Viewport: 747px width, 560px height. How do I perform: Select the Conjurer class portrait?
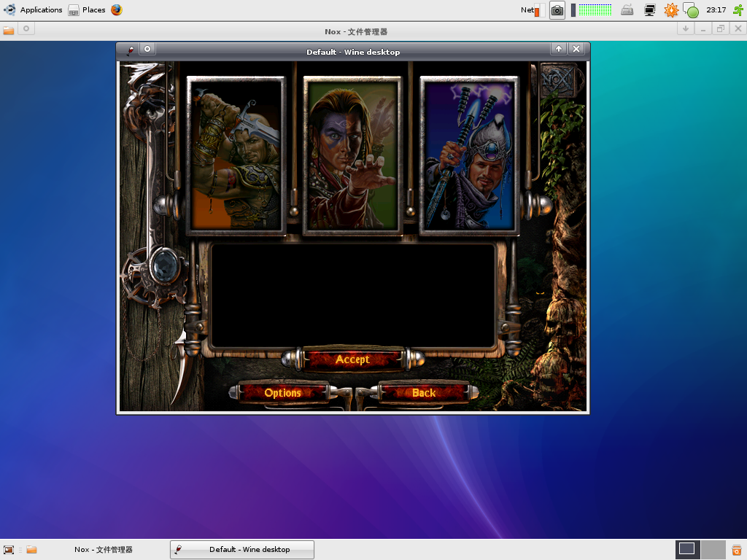point(352,156)
